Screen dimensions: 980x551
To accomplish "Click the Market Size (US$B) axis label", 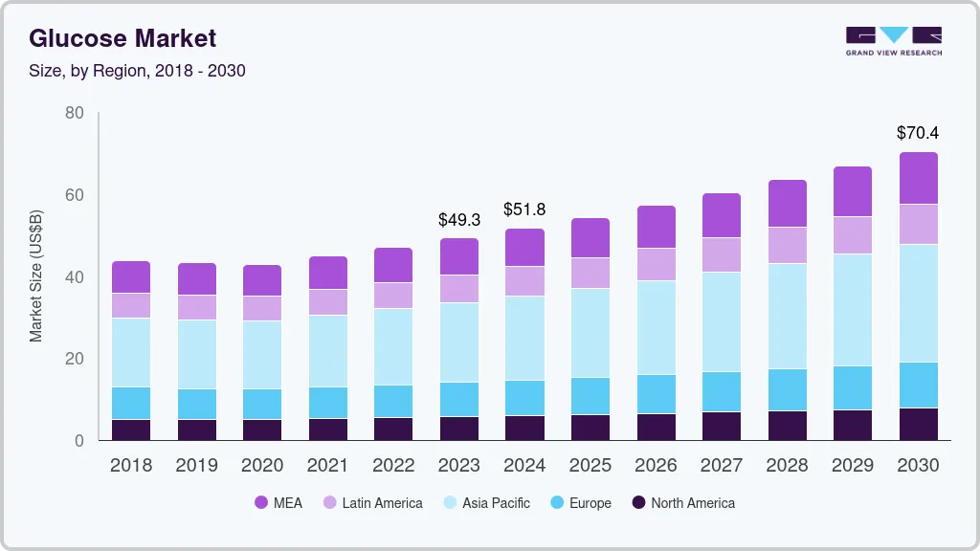I will coord(36,277).
